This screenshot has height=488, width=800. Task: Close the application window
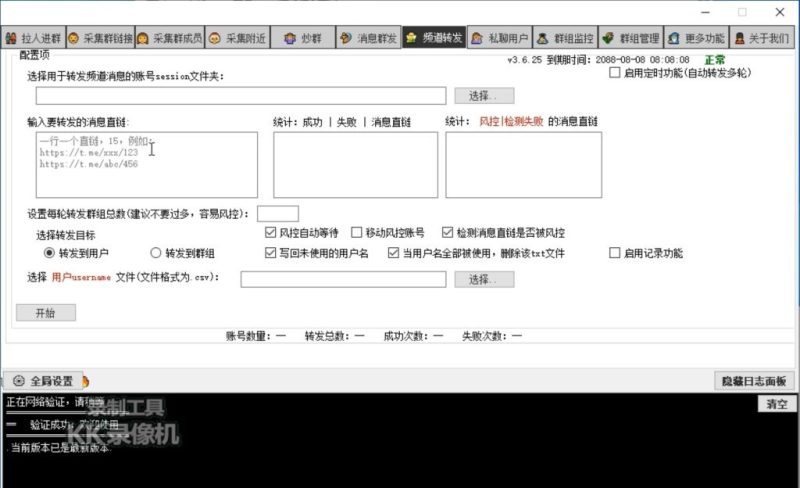780,12
